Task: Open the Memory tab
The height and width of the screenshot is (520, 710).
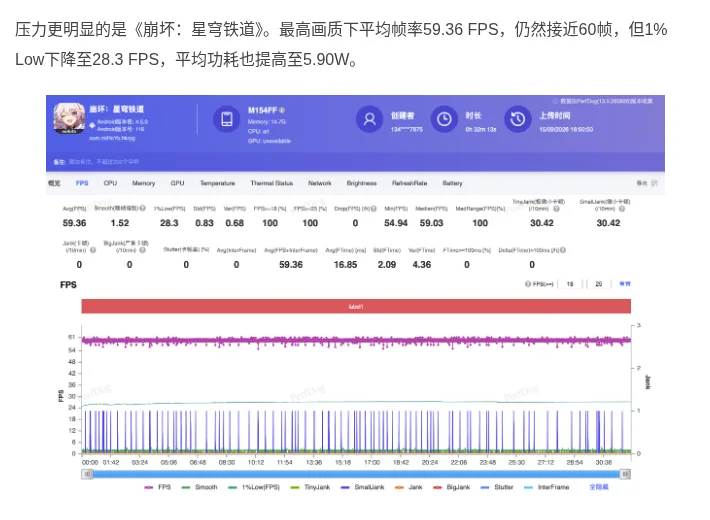Action: coord(144,183)
